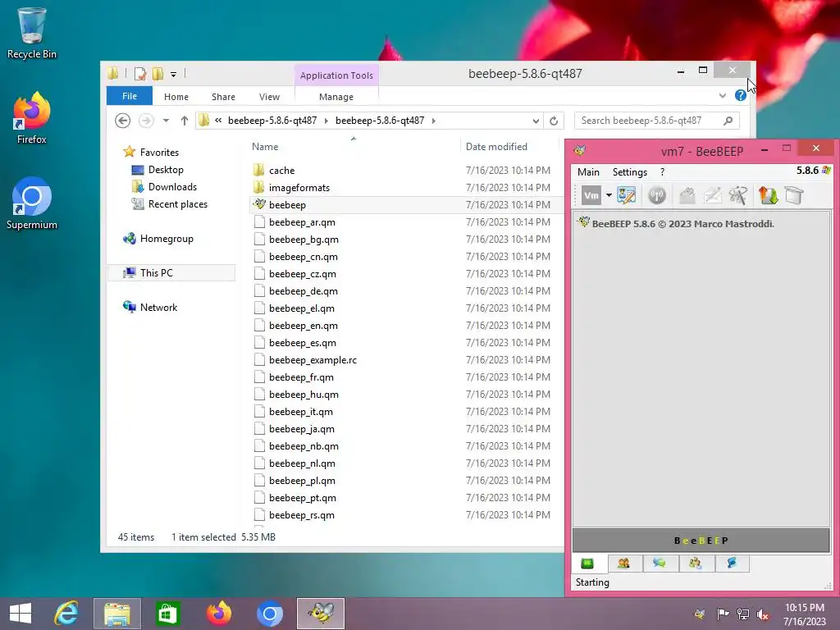Select Favorites in the navigation pane
The height and width of the screenshot is (630, 840).
159,152
